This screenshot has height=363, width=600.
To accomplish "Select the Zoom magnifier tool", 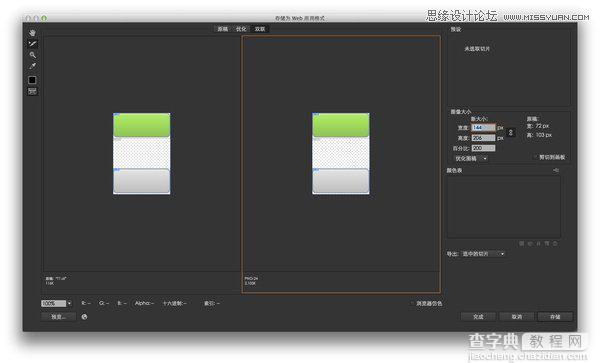I will tap(33, 55).
